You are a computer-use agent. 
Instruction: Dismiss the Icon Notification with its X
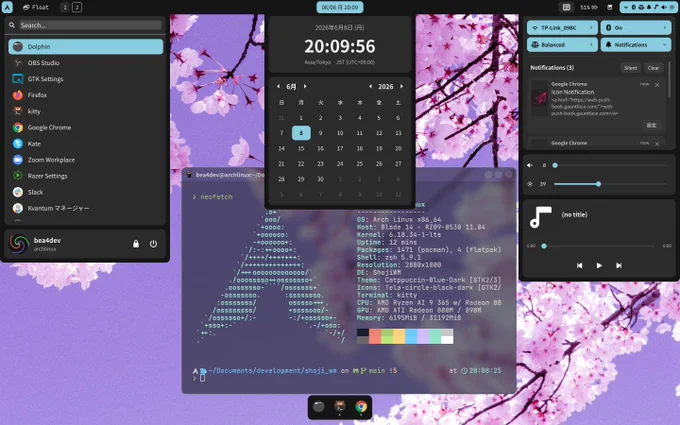coord(657,85)
